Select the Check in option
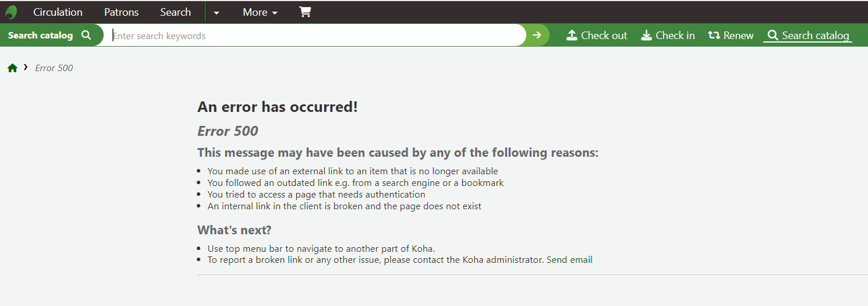The width and height of the screenshot is (868, 306). pos(668,36)
